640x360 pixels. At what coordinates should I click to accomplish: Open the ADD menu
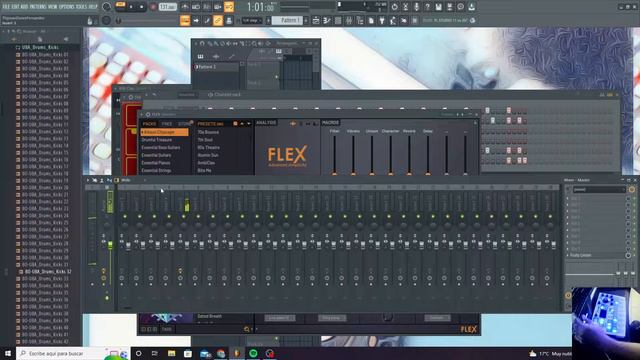25,7
